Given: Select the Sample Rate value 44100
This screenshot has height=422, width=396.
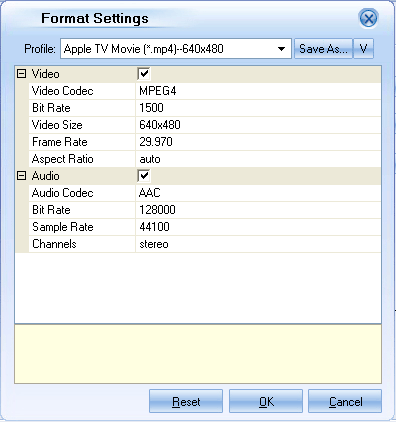Looking at the screenshot, I should [x=258, y=227].
